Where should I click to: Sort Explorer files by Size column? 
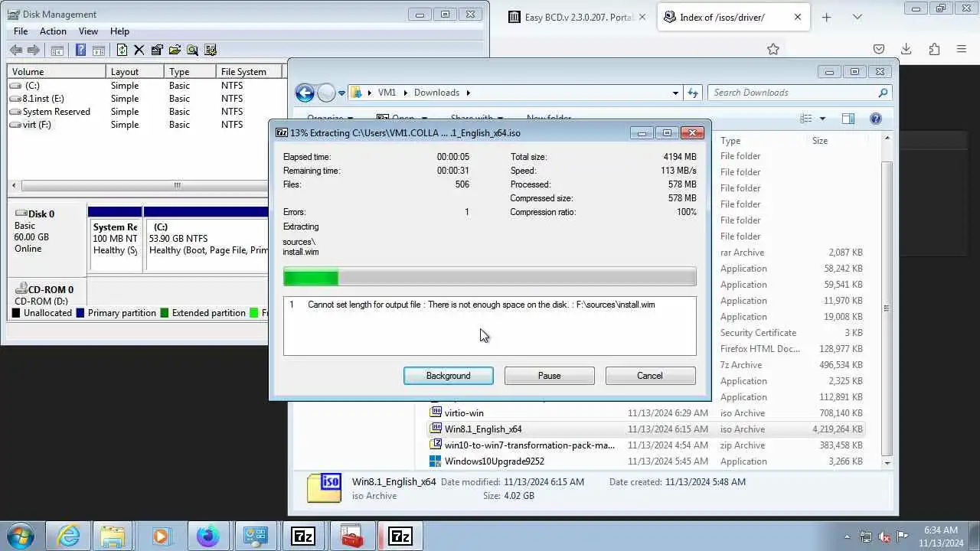click(x=838, y=141)
